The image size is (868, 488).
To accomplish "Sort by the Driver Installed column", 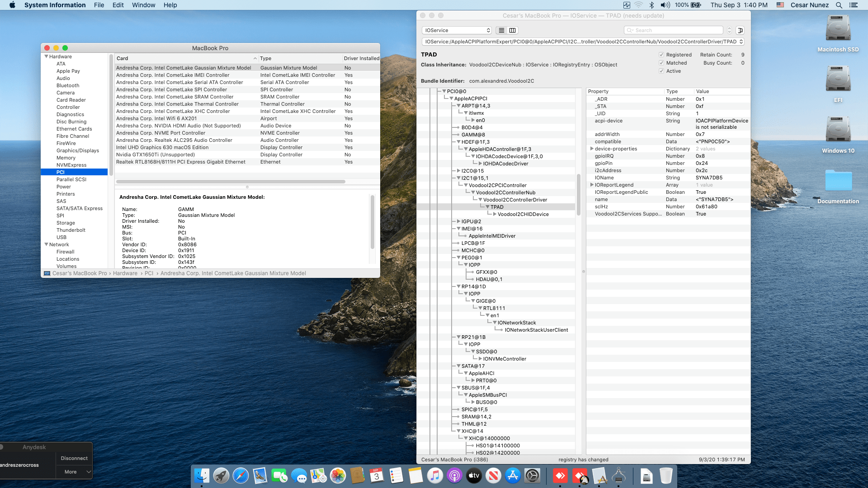I will coord(361,58).
